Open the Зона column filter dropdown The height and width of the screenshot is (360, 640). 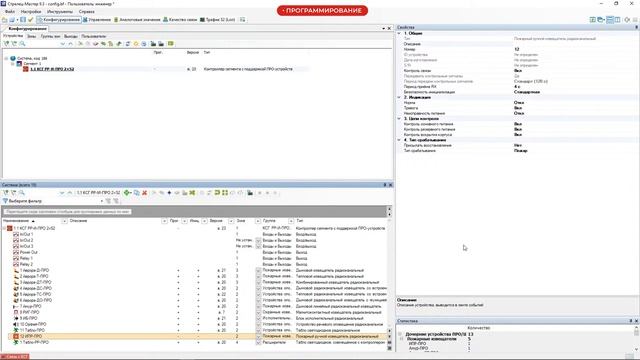pos(258,221)
